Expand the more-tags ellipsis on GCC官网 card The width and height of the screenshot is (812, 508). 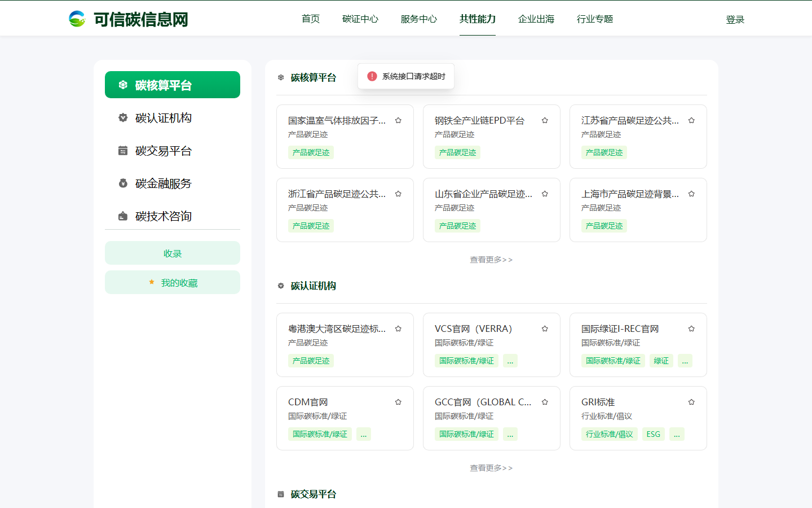coord(510,434)
